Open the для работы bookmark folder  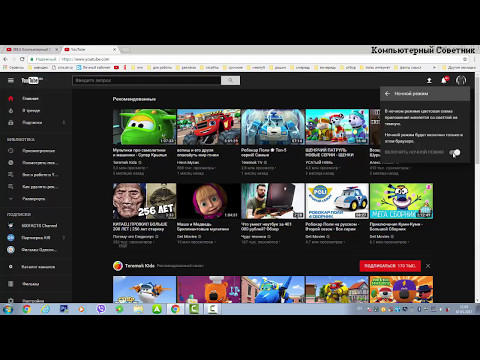point(159,67)
